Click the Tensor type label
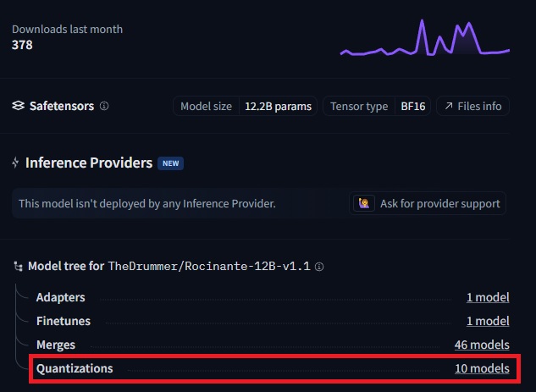The width and height of the screenshot is (536, 392). coord(359,107)
